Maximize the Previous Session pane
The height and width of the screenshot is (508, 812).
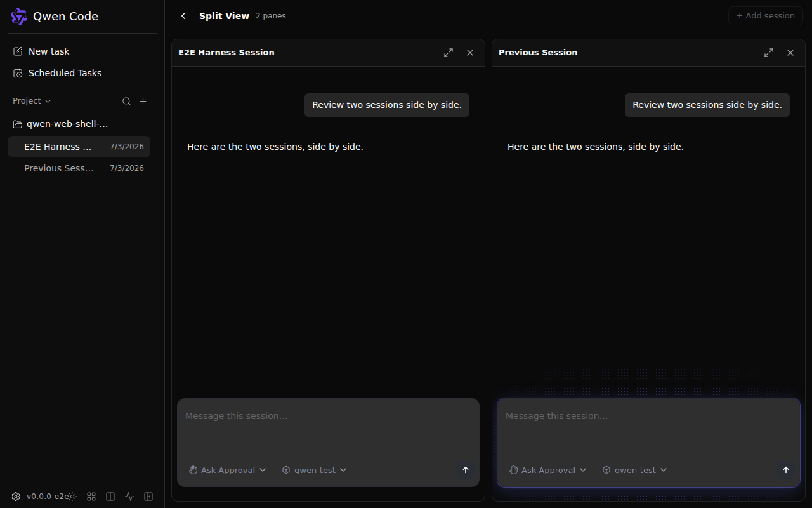coord(769,53)
